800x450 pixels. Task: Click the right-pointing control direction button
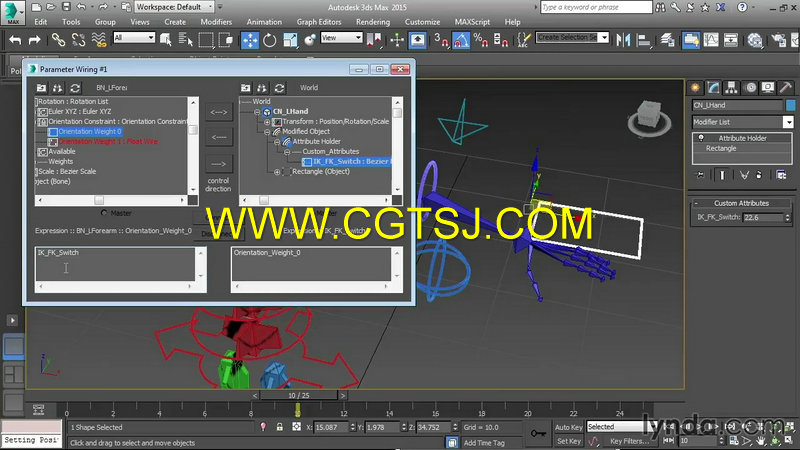[x=219, y=164]
